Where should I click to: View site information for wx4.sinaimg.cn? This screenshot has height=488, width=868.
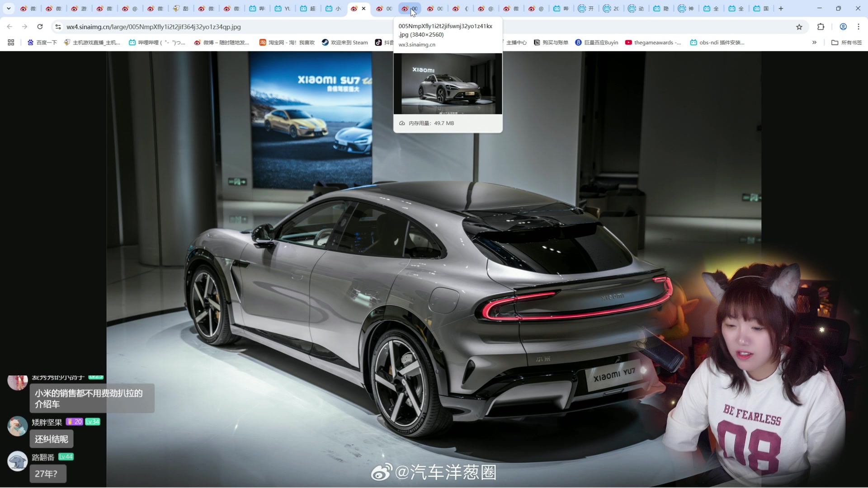pos(58,27)
